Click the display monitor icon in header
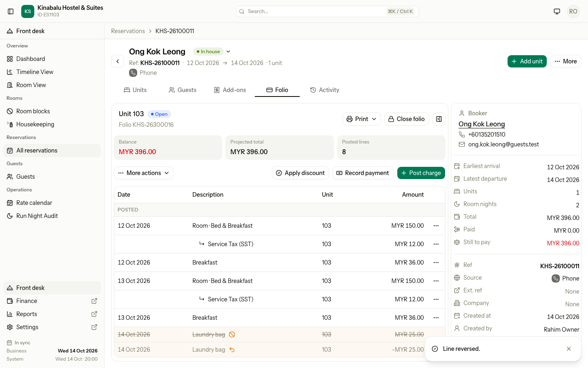 (557, 11)
